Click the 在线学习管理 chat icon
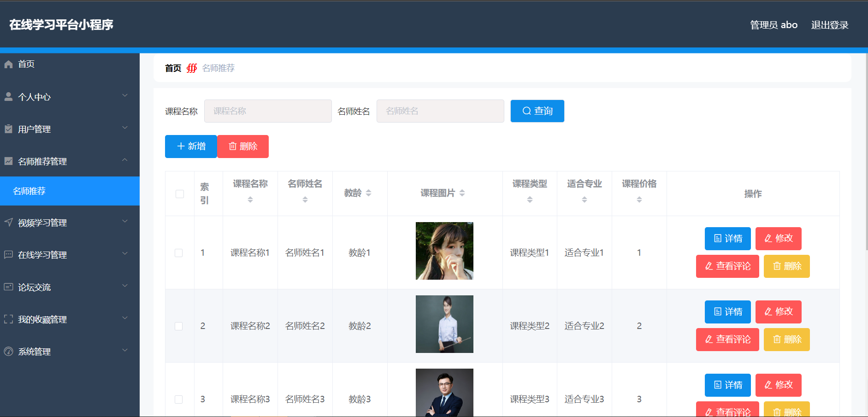This screenshot has height=417, width=868. point(8,255)
